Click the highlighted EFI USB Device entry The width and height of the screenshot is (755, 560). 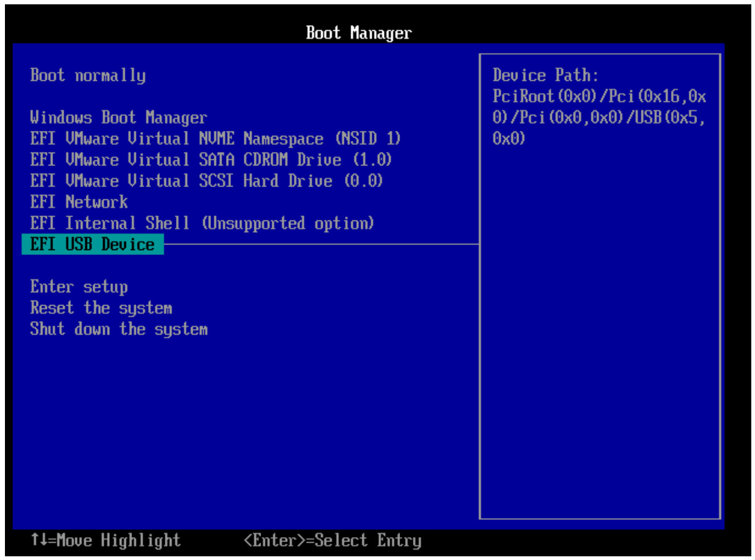pos(93,244)
